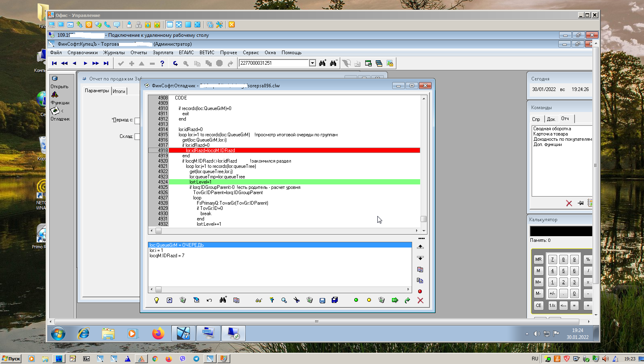This screenshot has height=364, width=644.
Task: Switch to the Итоги tab
Action: 119,91
